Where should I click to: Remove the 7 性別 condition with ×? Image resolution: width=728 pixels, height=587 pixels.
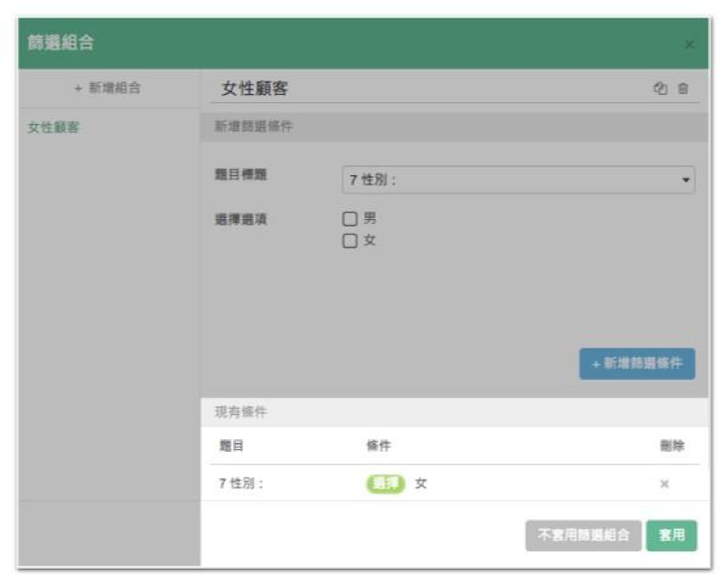pos(665,484)
